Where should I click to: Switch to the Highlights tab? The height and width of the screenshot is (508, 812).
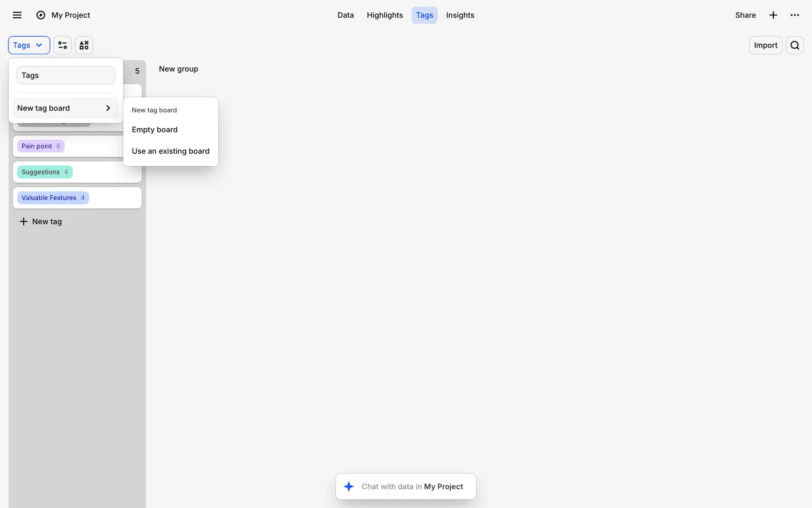pos(384,15)
